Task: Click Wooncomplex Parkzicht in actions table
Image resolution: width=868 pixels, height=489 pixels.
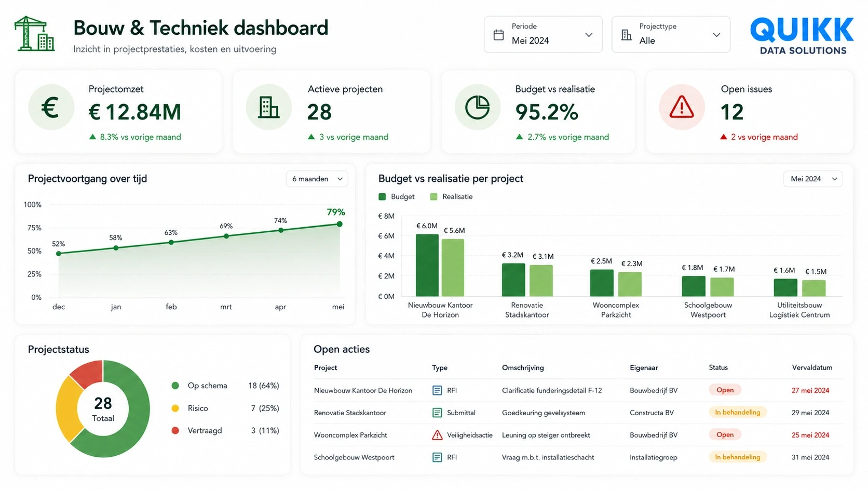Action: (350, 435)
